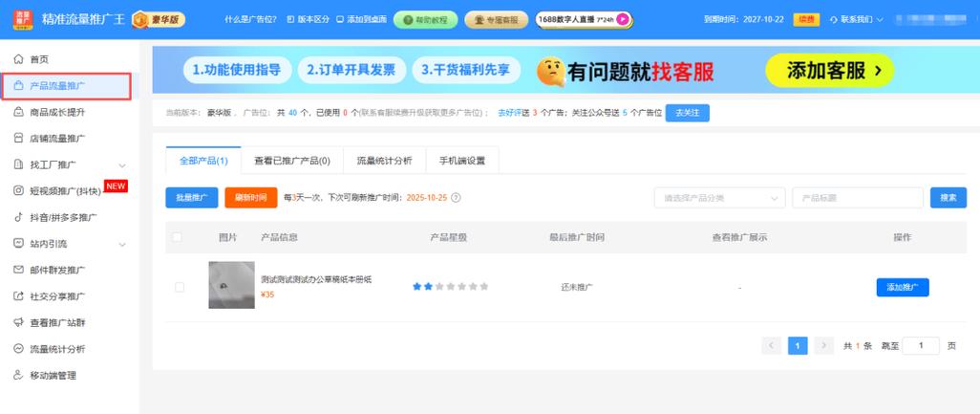This screenshot has height=414, width=980.
Task: Click the next page arrow
Action: pos(824,345)
